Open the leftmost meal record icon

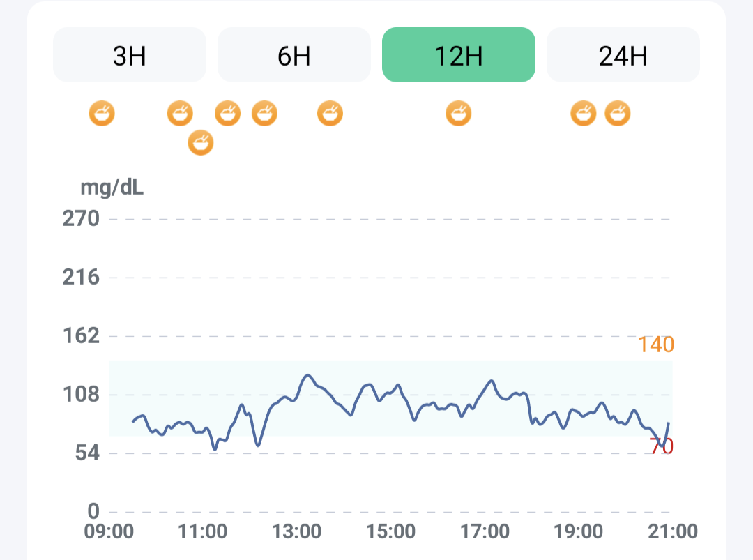tap(102, 112)
